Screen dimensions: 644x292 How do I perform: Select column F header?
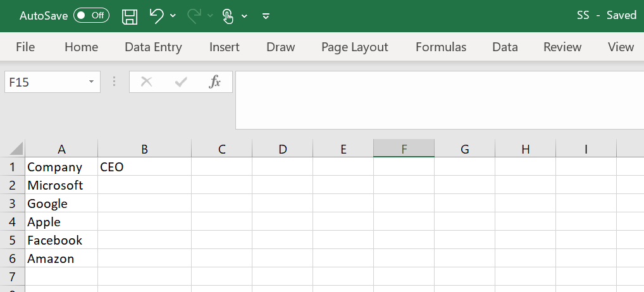click(404, 149)
